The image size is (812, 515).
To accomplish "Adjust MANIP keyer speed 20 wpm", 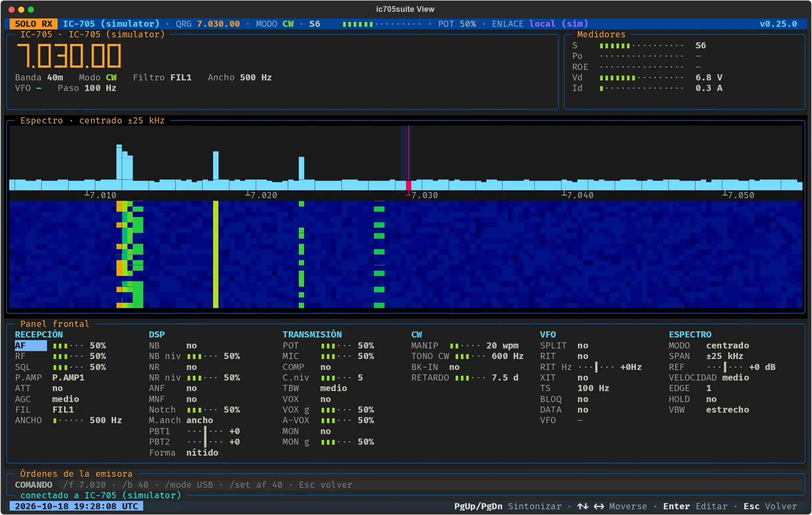I will pyautogui.click(x=465, y=345).
